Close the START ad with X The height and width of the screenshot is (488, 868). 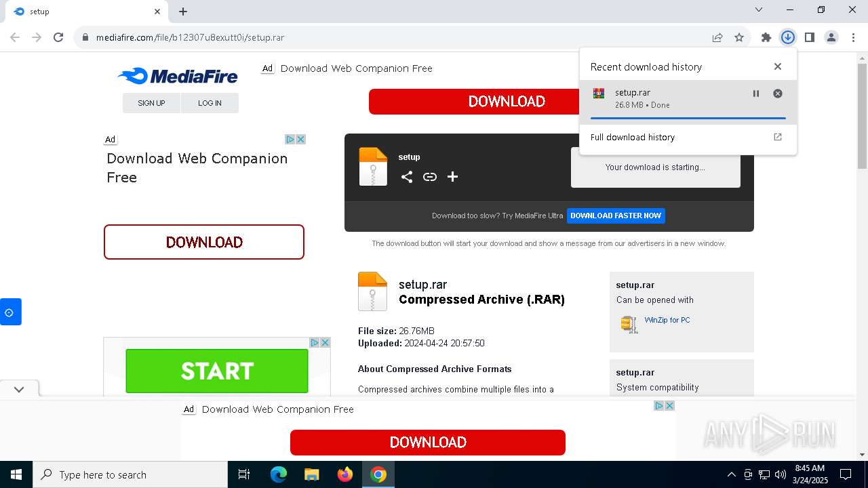(325, 342)
